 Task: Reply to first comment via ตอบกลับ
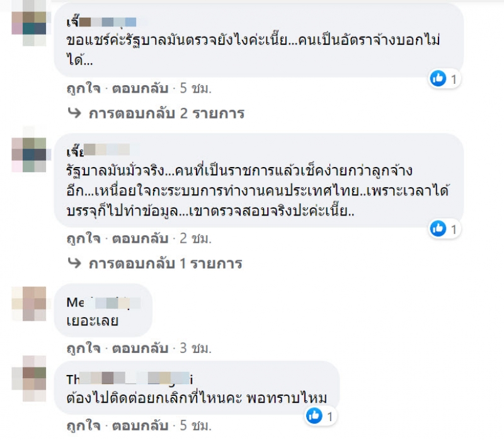coord(140,88)
